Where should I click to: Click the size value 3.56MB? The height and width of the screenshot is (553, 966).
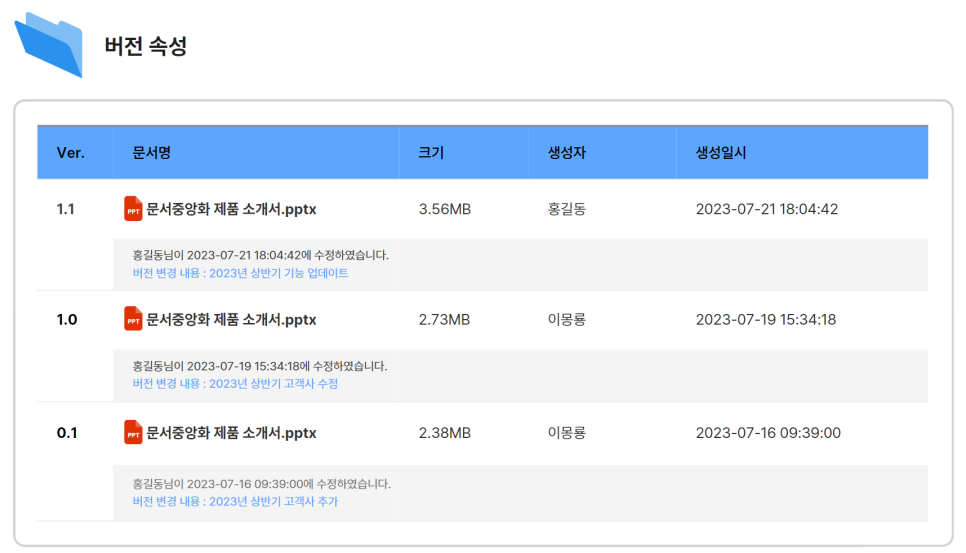(x=445, y=209)
